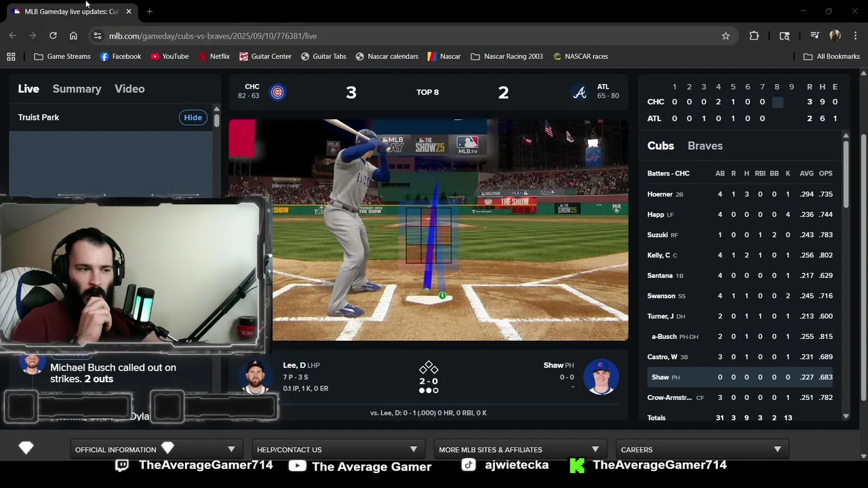
Task: Select Castro, W in the batters list
Action: point(740,357)
